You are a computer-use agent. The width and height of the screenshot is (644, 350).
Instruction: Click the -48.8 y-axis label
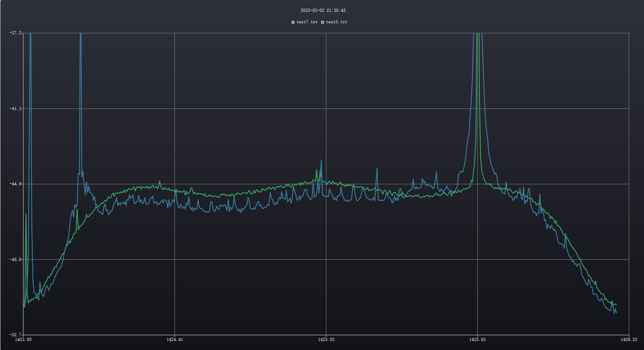click(15, 259)
